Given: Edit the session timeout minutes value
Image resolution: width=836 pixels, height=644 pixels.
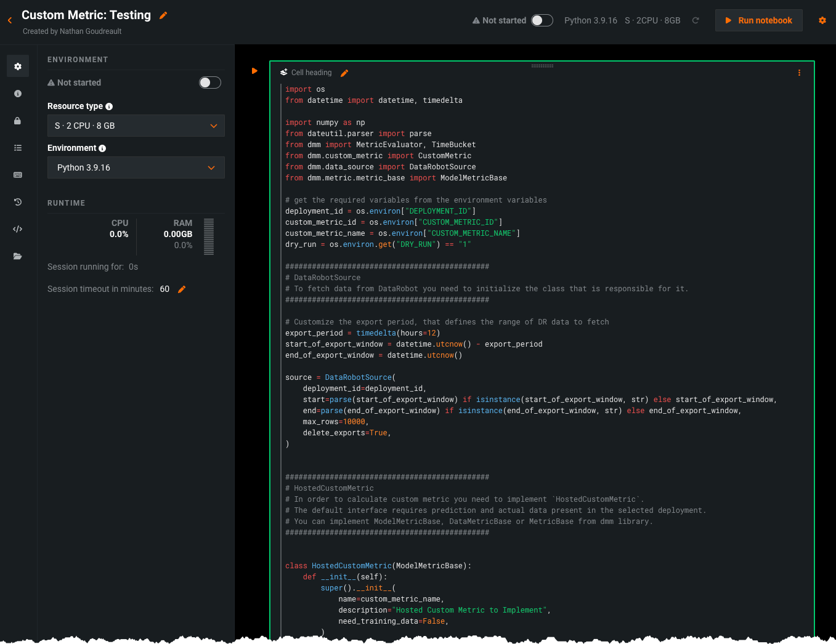Looking at the screenshot, I should (x=182, y=289).
